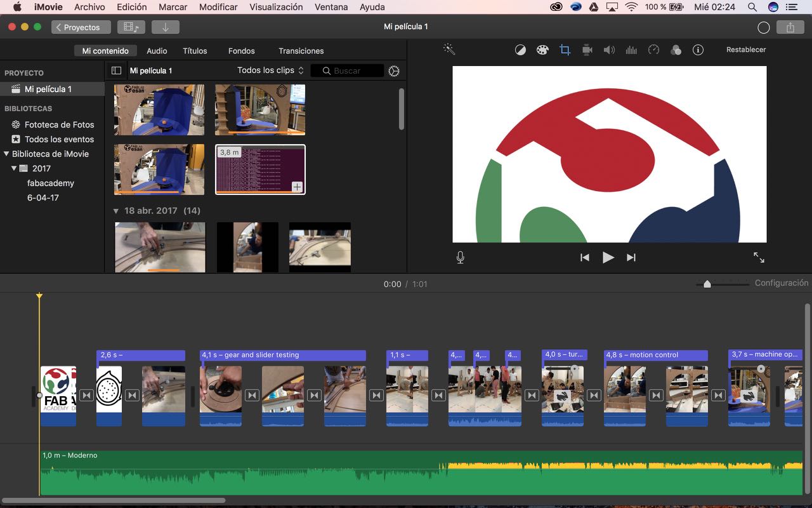
Task: Open the clip information icon
Action: 698,50
